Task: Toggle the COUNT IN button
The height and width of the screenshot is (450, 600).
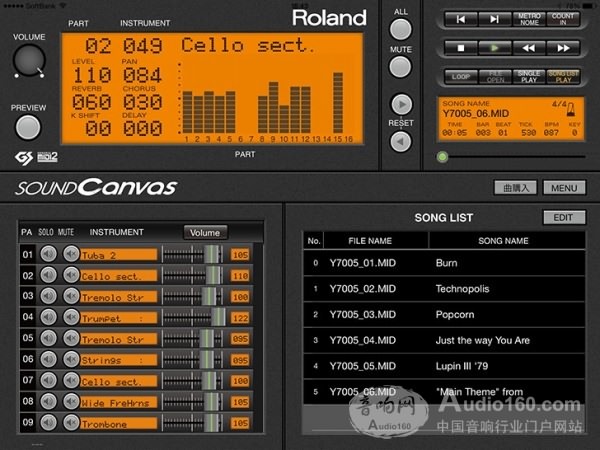Action: tap(563, 19)
